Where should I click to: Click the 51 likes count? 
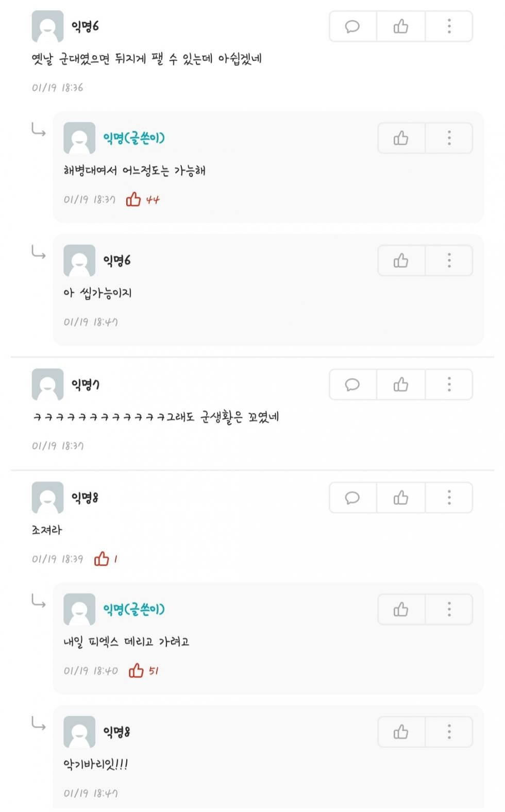(154, 671)
